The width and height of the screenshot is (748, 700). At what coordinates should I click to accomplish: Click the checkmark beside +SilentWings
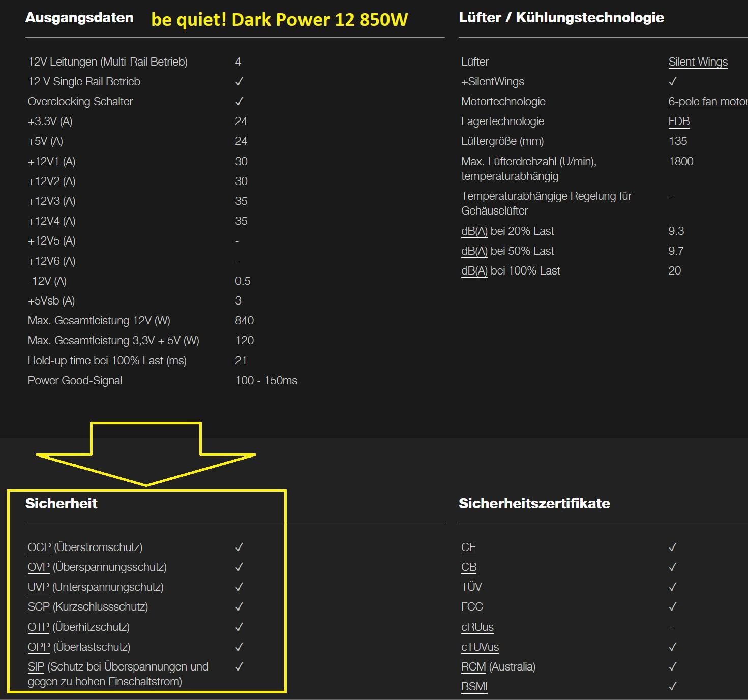672,82
